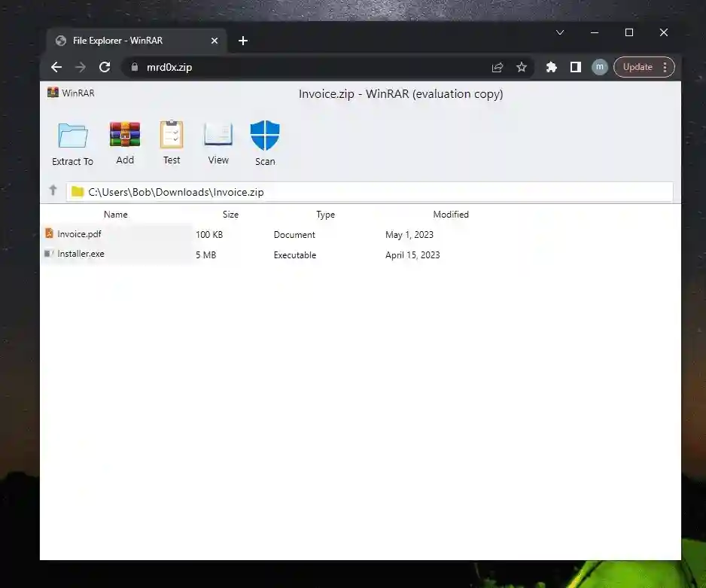
Task: Toggle the browser side panel
Action: pyautogui.click(x=576, y=67)
